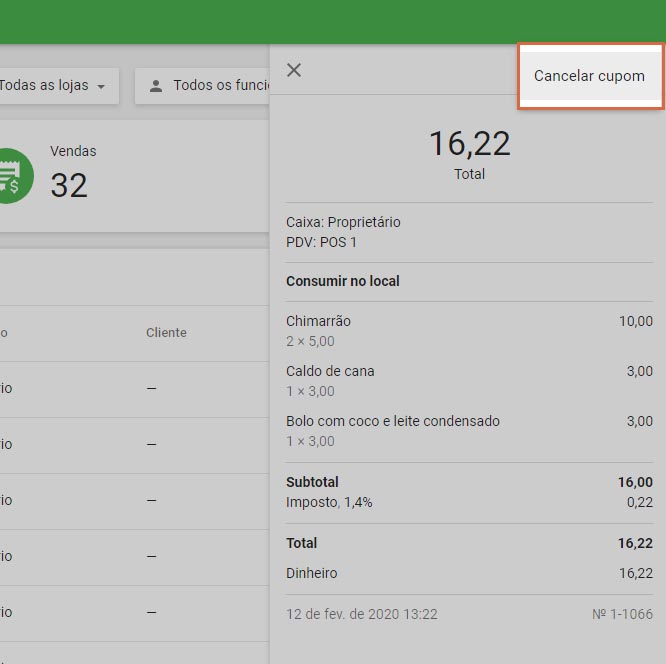Select the Chimarrão line item
Screen dimensions: 666x664
pyautogui.click(x=318, y=321)
